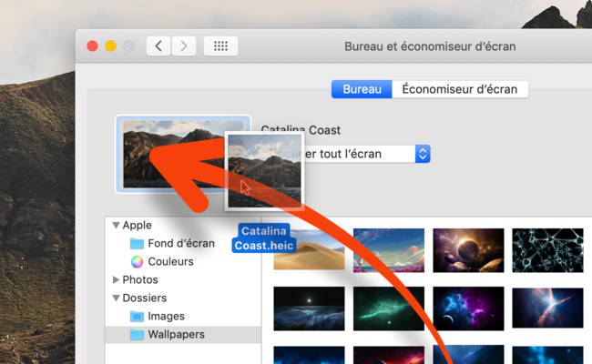Collapse the Dossiers section triangle
Screen dimensions: 592x364
coord(116,298)
